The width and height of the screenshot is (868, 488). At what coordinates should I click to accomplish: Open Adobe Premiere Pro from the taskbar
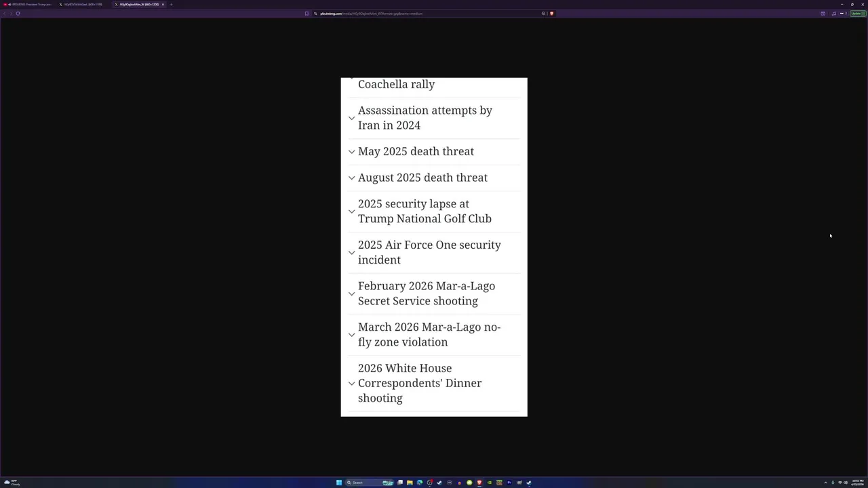click(509, 483)
